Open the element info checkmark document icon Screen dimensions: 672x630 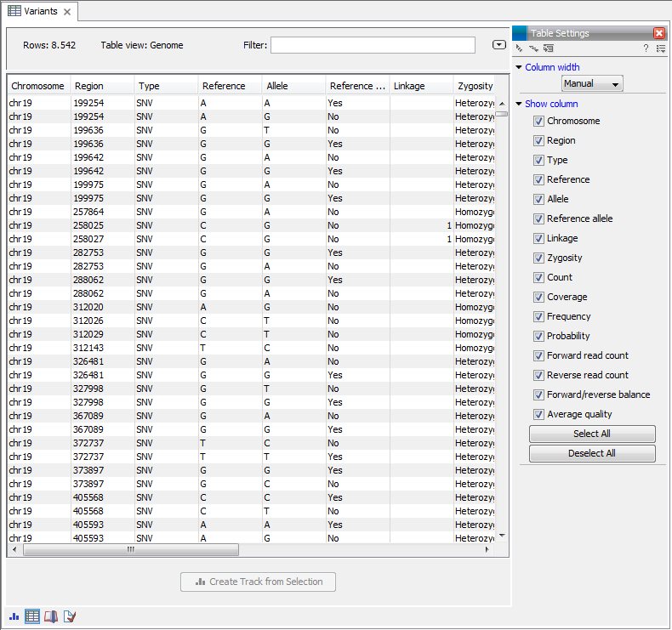pyautogui.click(x=70, y=616)
